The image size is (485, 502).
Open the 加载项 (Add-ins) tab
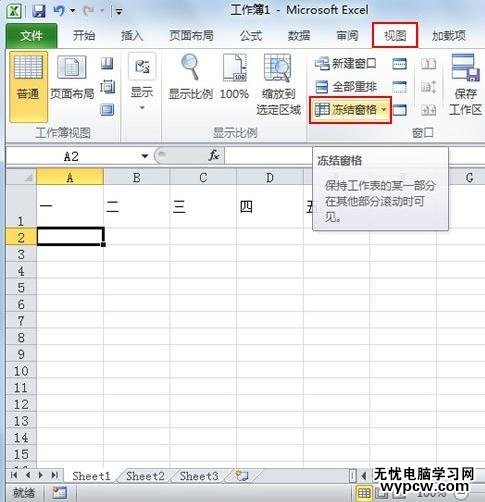coord(449,36)
